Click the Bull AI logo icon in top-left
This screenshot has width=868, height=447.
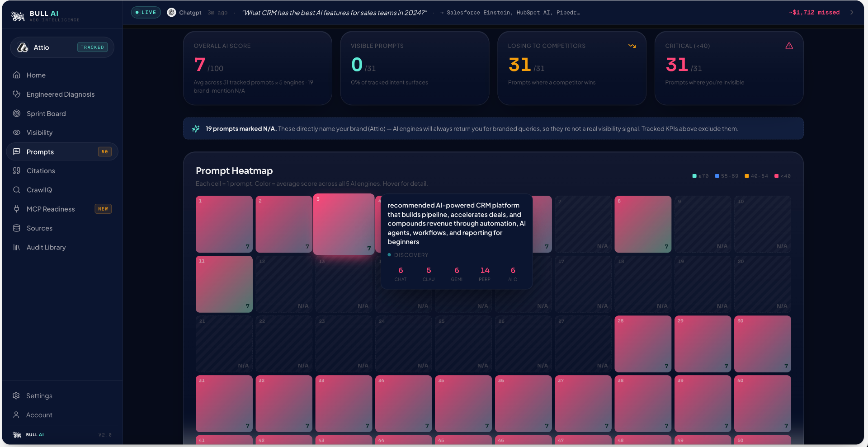[18, 16]
